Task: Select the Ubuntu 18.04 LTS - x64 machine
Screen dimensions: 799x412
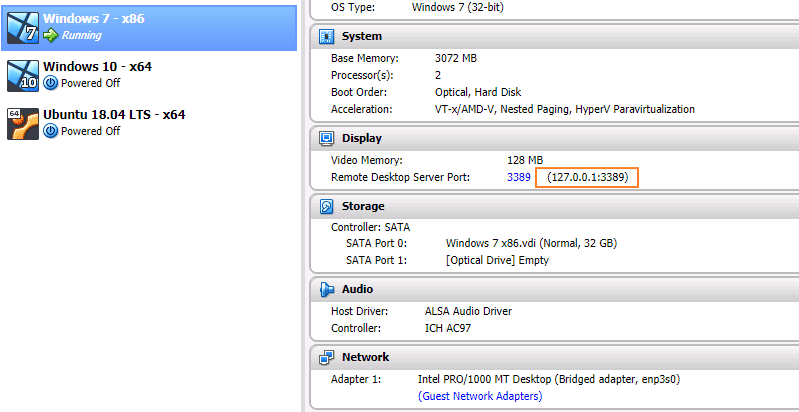Action: click(148, 123)
